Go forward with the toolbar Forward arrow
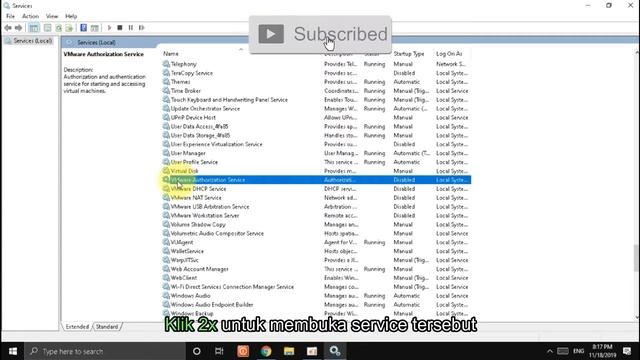 (x=18, y=28)
